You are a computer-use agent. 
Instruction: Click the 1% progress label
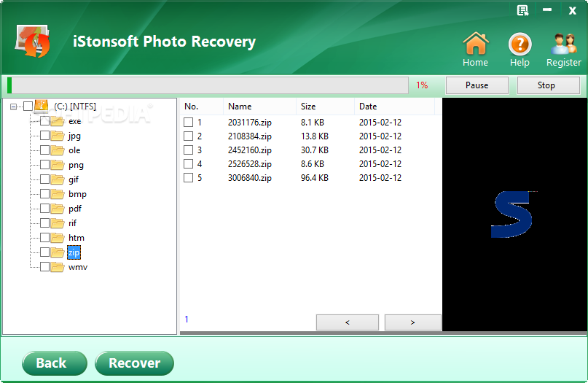[x=422, y=85]
